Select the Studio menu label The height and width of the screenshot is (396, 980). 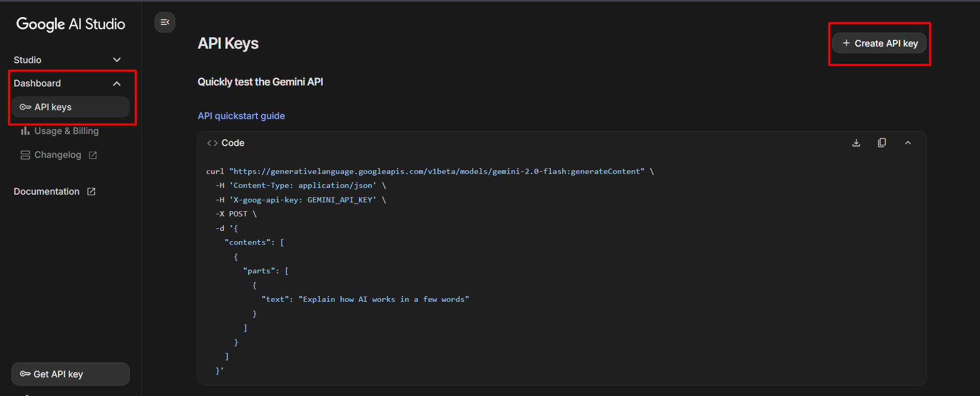pos(27,60)
